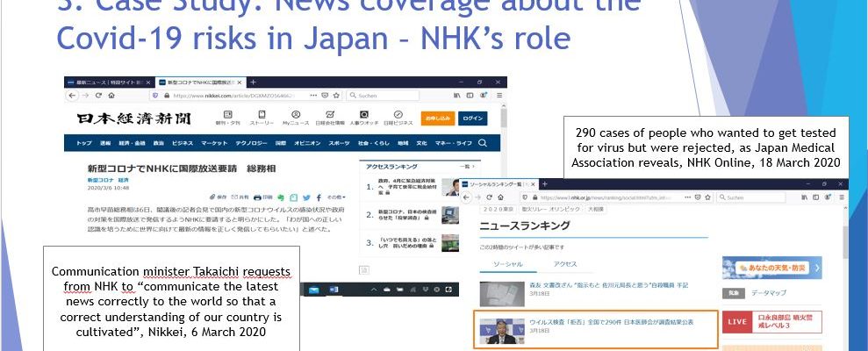
Task: Share Nikkei article on Twitter
Action: 307,197
